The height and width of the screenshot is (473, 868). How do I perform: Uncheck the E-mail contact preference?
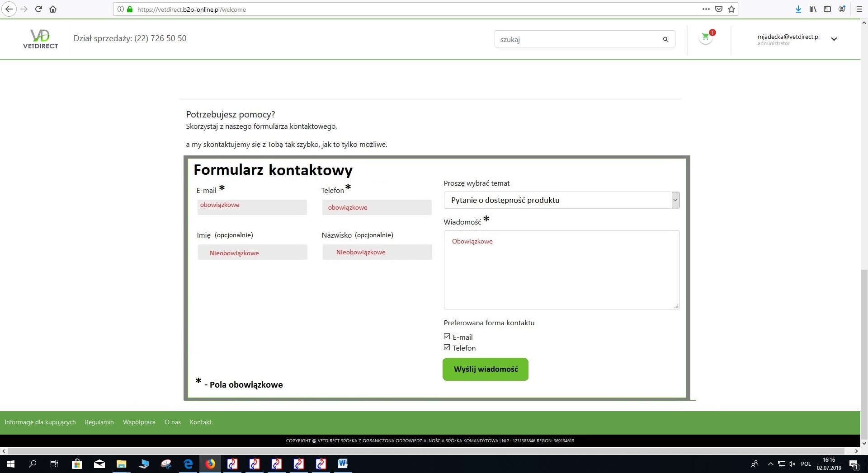tap(447, 337)
